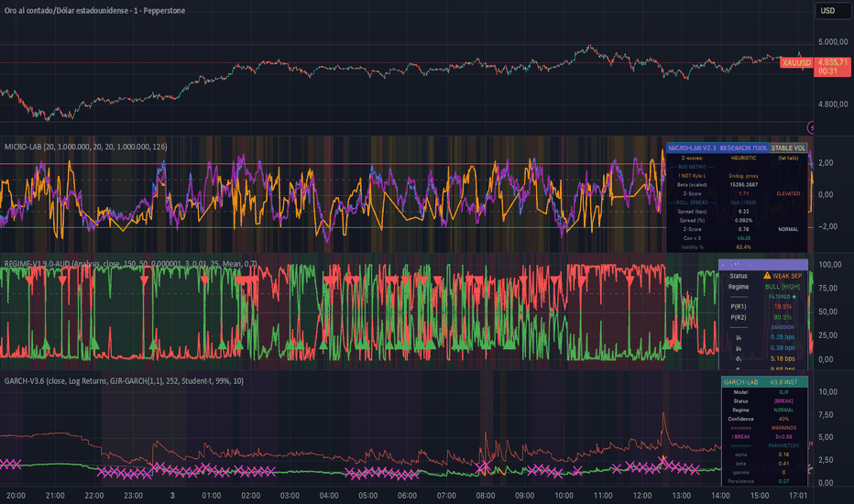The height and width of the screenshot is (504, 854).
Task: Click the 08:00 label on time axis
Action: [x=484, y=494]
